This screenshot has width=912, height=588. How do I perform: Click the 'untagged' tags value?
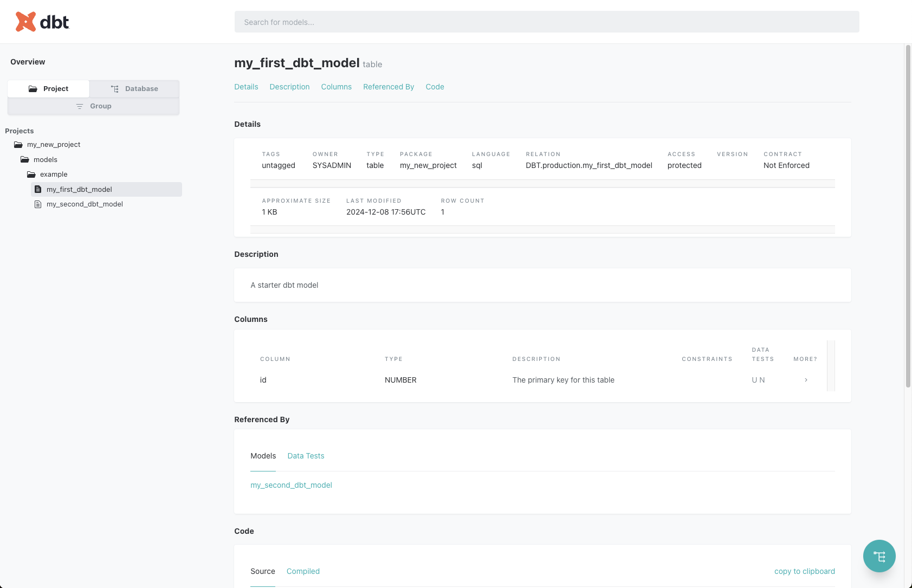(279, 165)
